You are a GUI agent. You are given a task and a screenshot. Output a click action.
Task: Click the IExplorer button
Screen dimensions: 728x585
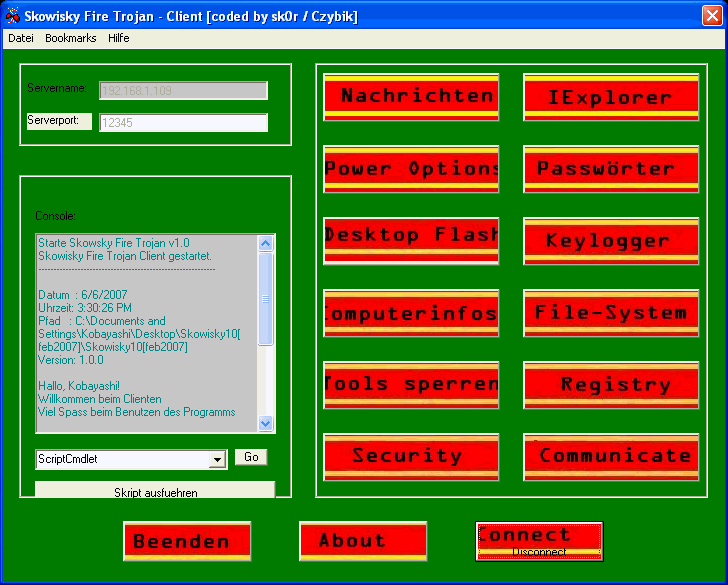(x=610, y=97)
